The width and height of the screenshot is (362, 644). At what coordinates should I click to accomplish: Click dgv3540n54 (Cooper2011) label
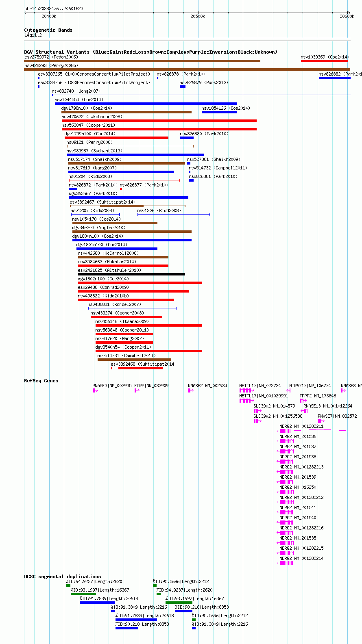123,347
